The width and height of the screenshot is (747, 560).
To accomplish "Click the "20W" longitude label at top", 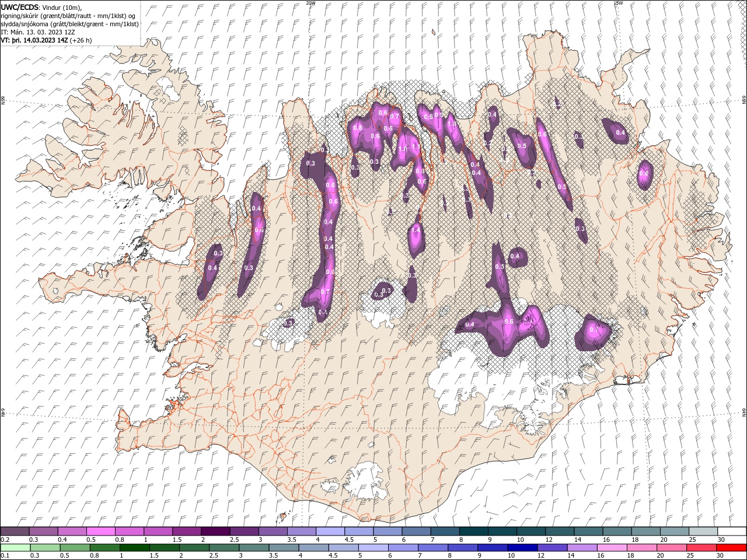I will 310,2.
